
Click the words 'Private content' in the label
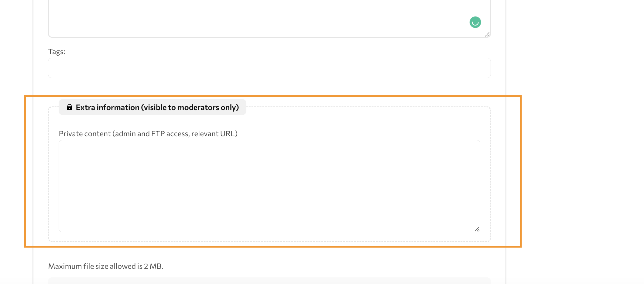85,134
